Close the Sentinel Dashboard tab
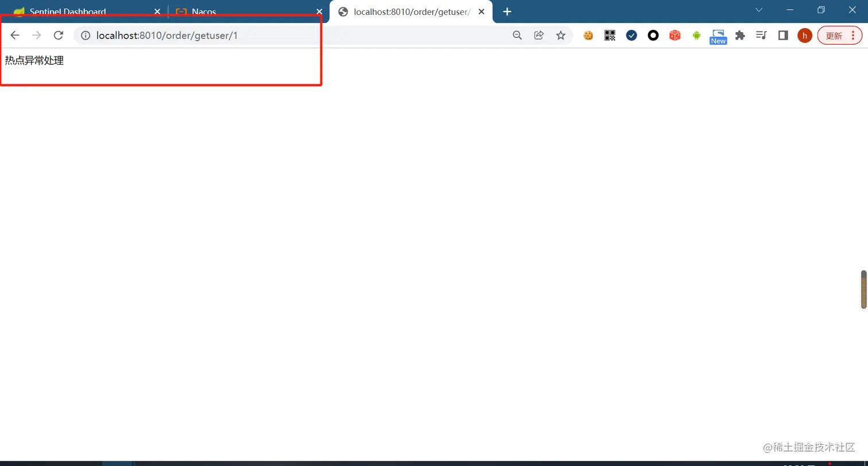Image resolution: width=868 pixels, height=466 pixels. click(157, 11)
